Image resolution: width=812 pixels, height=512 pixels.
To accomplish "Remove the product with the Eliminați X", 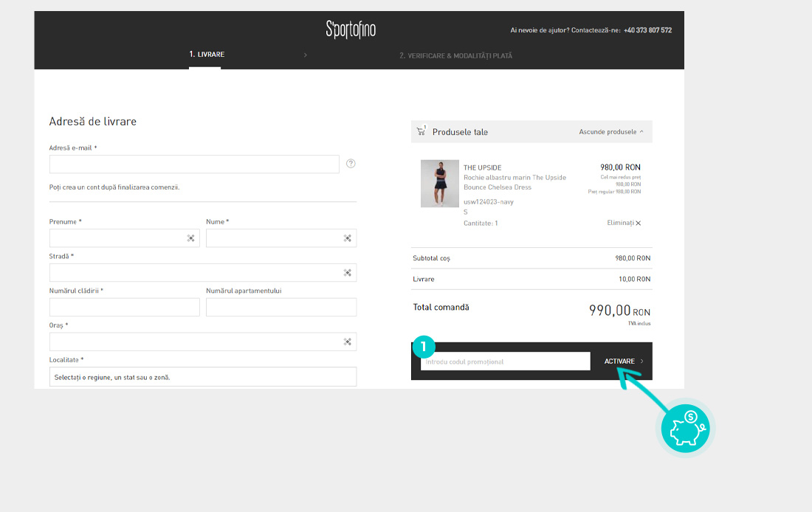I will click(x=624, y=223).
